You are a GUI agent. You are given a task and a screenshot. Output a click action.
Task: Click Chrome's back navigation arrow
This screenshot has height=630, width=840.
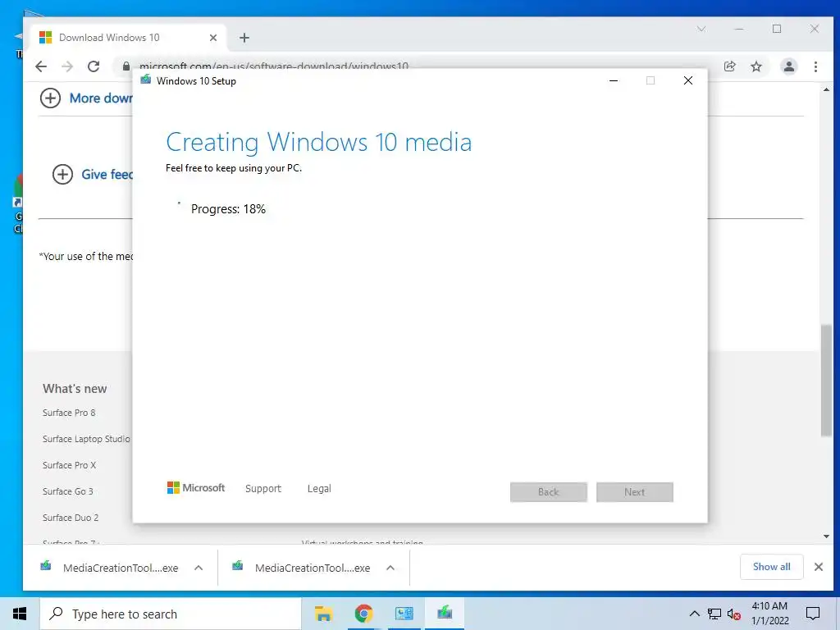coord(41,66)
